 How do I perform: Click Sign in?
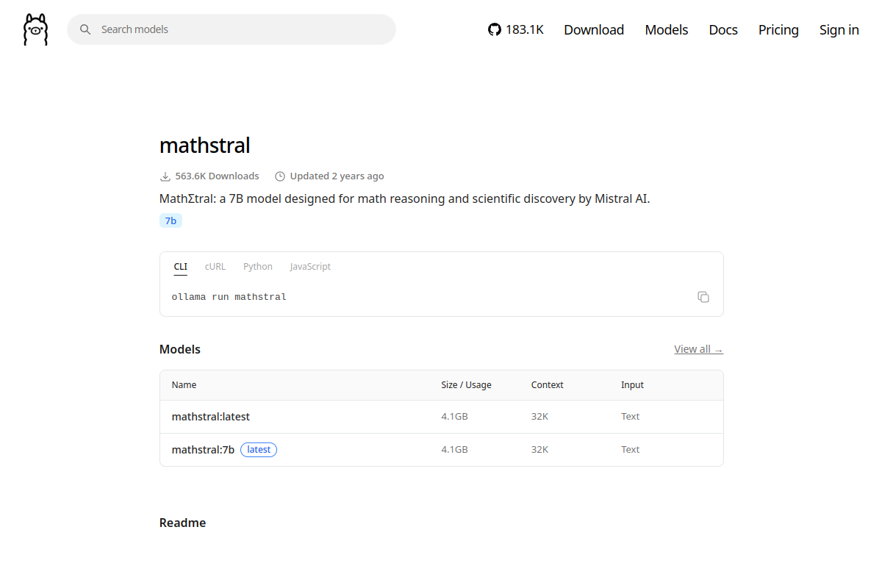click(x=839, y=29)
